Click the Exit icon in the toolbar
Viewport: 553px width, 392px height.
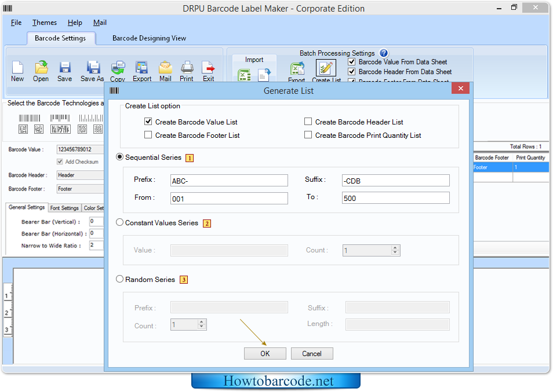[x=208, y=68]
